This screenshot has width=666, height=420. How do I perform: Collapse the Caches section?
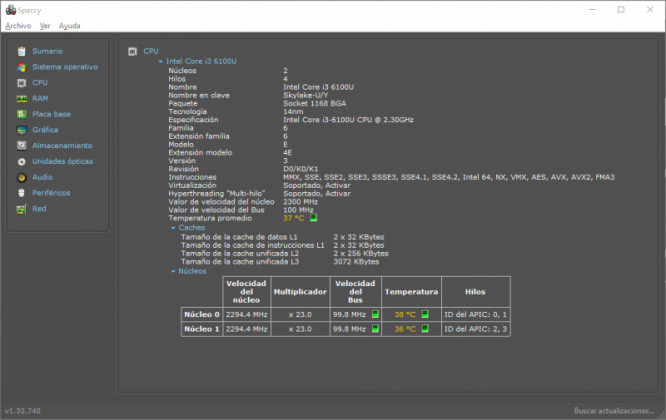(x=173, y=228)
